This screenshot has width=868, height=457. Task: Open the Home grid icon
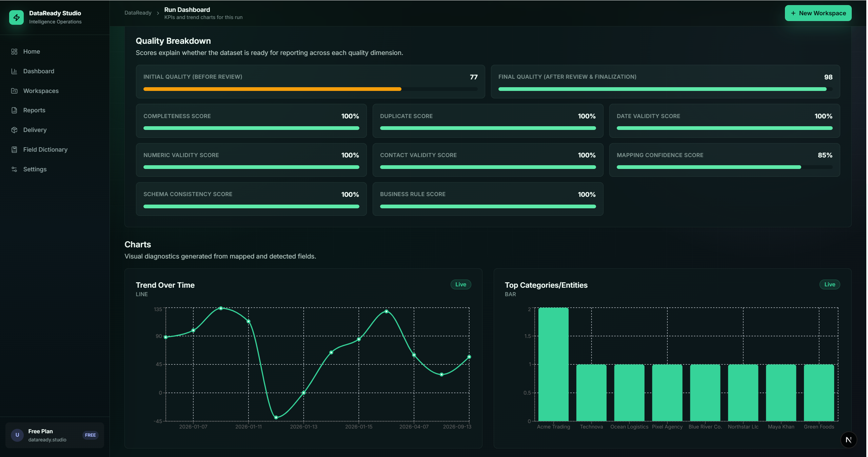[14, 52]
